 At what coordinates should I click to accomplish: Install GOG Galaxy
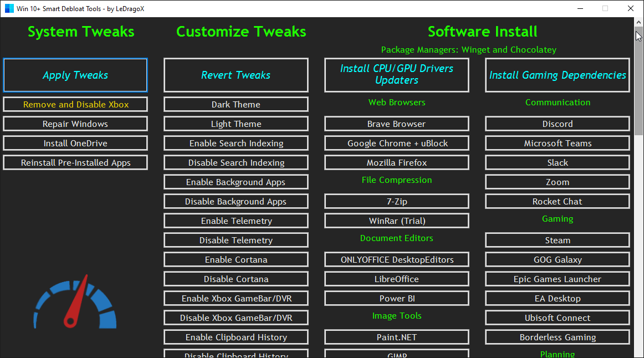pyautogui.click(x=558, y=259)
